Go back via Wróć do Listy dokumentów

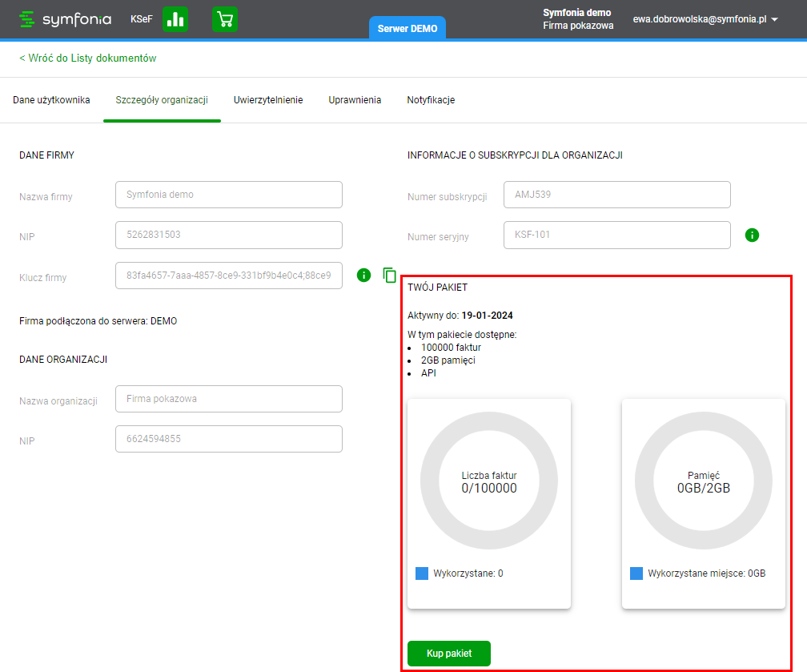click(88, 58)
